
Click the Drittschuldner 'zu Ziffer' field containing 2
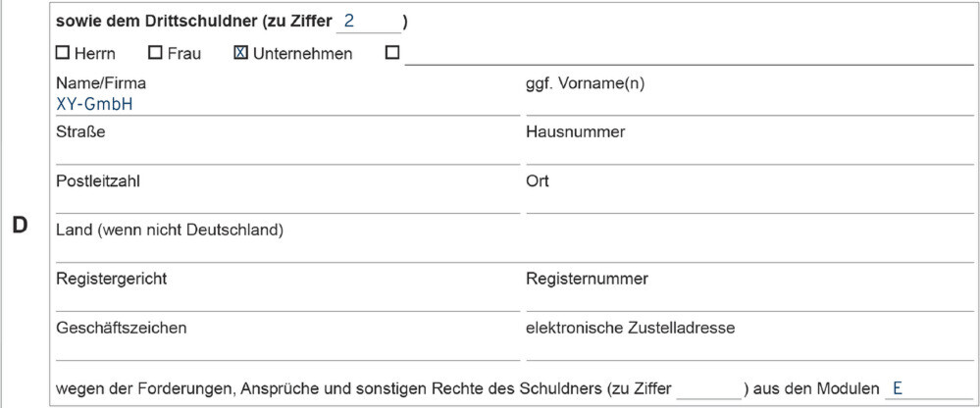(368, 22)
